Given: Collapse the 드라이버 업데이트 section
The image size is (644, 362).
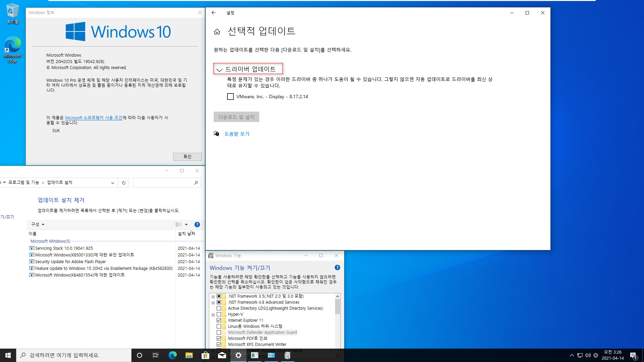Looking at the screenshot, I should [248, 69].
